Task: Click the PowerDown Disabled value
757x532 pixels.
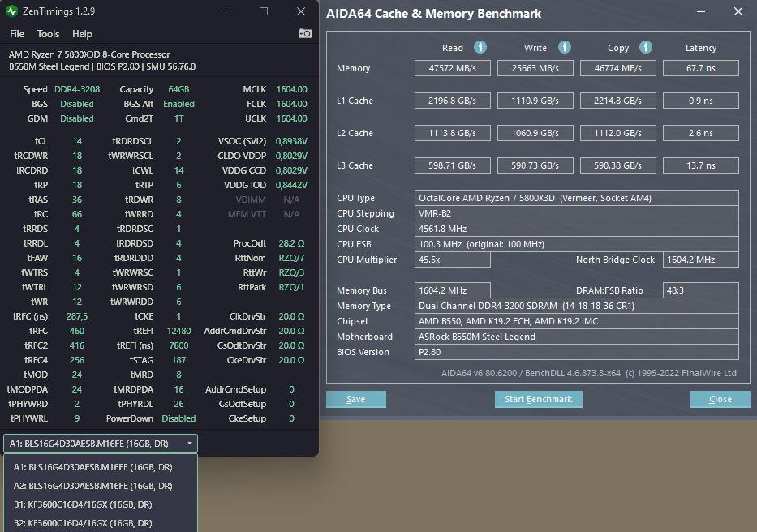Action: coord(178,418)
